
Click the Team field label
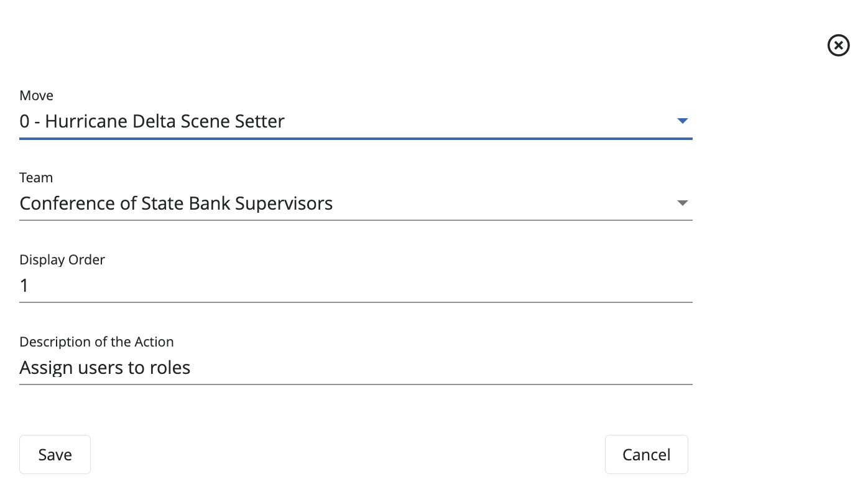(x=36, y=177)
